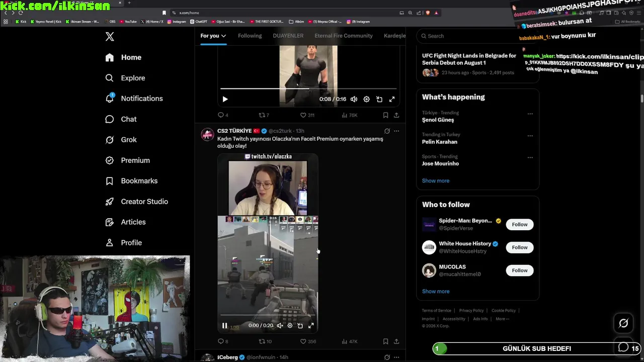Toggle picture-in-picture on Olaczka video
The height and width of the screenshot is (362, 644).
300,326
